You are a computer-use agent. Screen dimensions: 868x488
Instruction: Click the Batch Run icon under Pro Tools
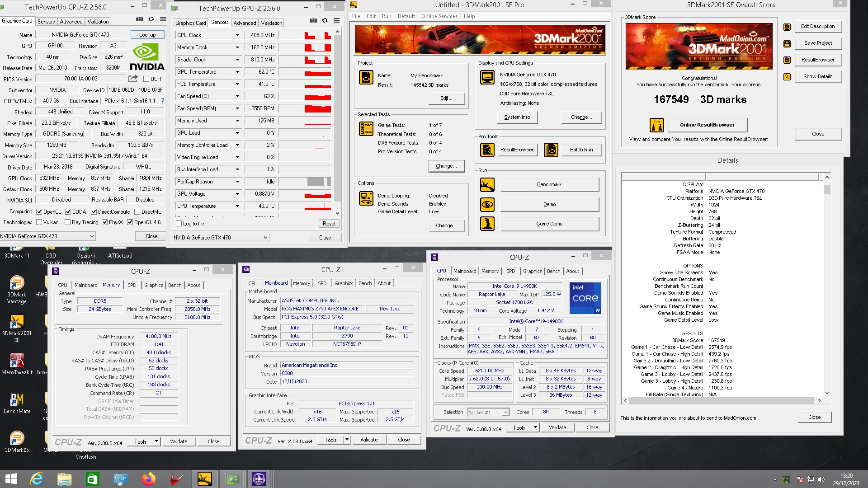(551, 150)
